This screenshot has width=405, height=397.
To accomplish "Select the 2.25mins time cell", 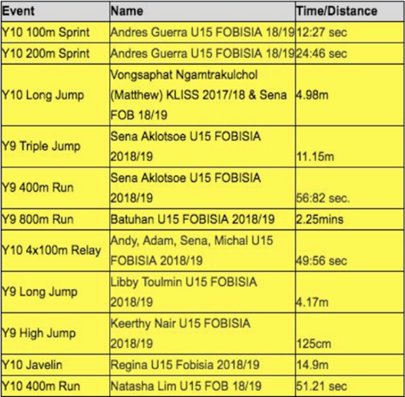I will tap(349, 219).
